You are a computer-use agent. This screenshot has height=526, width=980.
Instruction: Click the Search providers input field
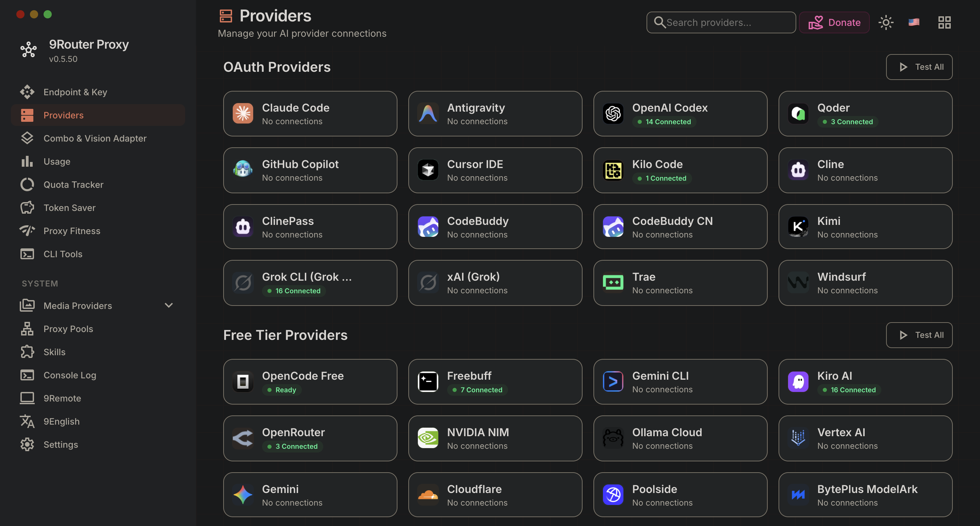click(x=721, y=22)
